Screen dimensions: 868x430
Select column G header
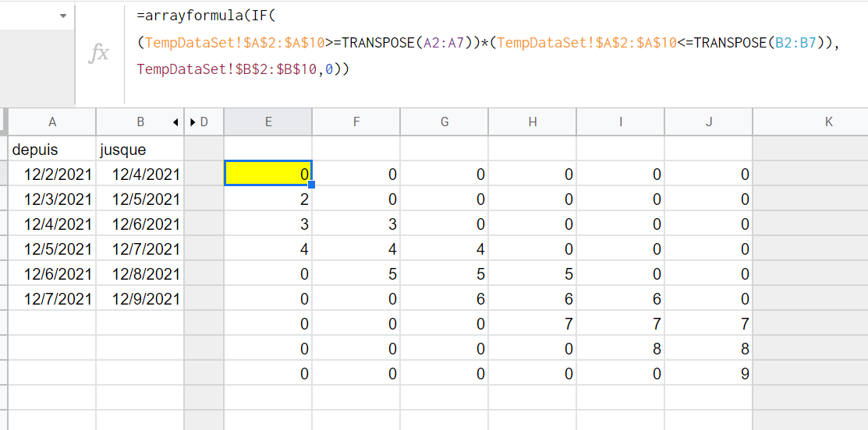444,122
